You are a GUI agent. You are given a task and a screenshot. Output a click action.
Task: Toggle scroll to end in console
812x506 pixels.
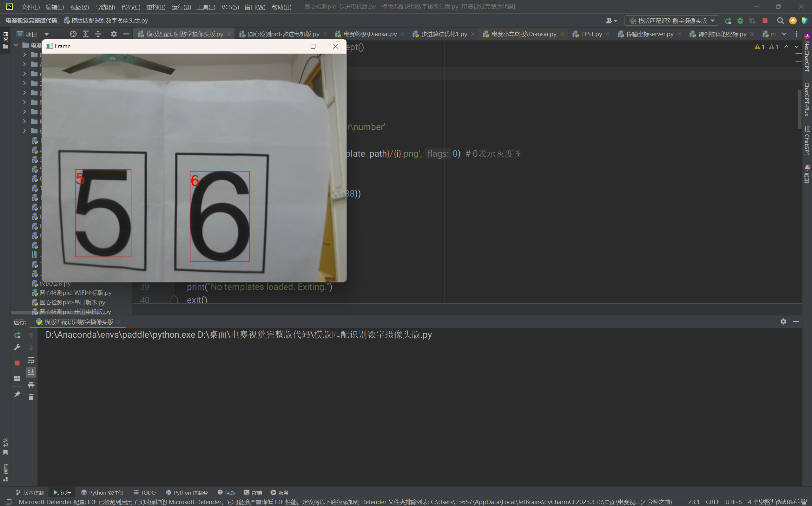(x=31, y=373)
